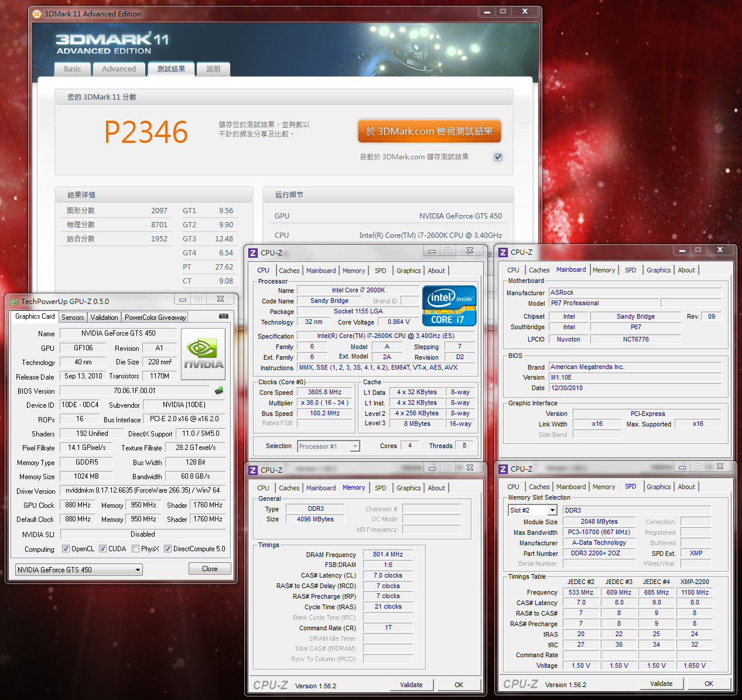Click the BIOS save chip icon in GPU-Z
This screenshot has height=700, width=742.
coord(219,391)
